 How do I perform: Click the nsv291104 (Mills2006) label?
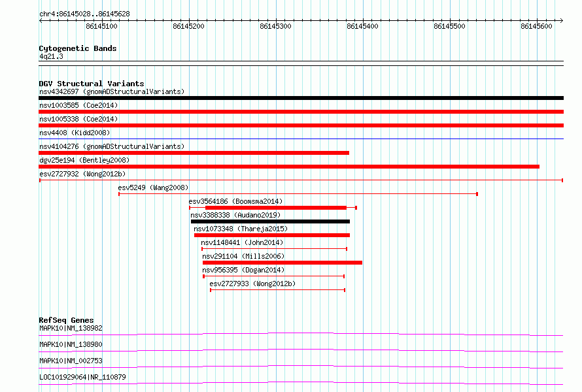click(x=243, y=256)
